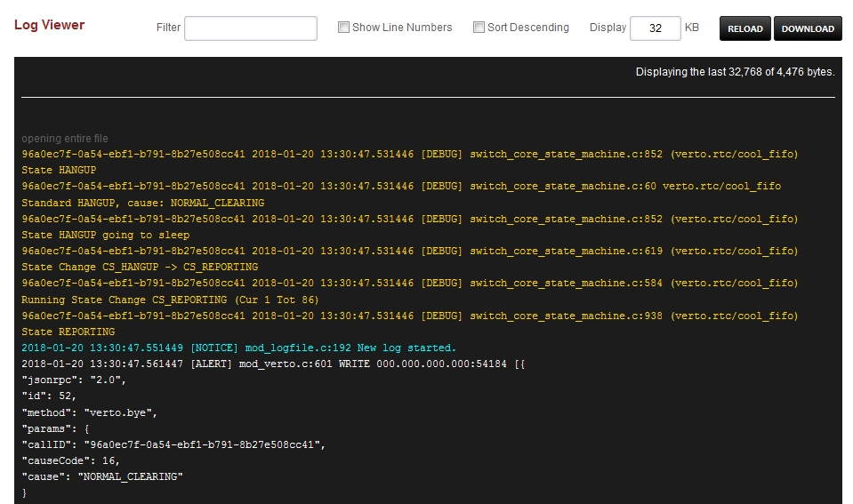Click the Display size field showing 32

tap(655, 28)
